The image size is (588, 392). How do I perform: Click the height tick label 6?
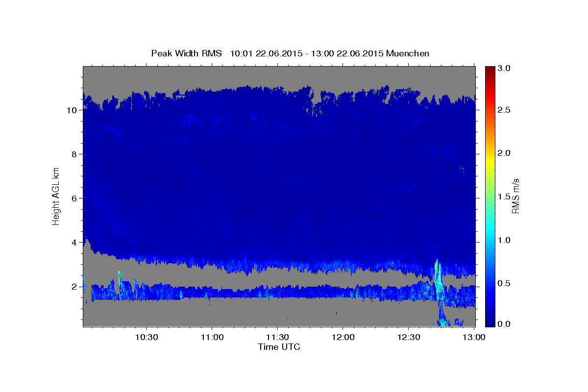point(74,198)
